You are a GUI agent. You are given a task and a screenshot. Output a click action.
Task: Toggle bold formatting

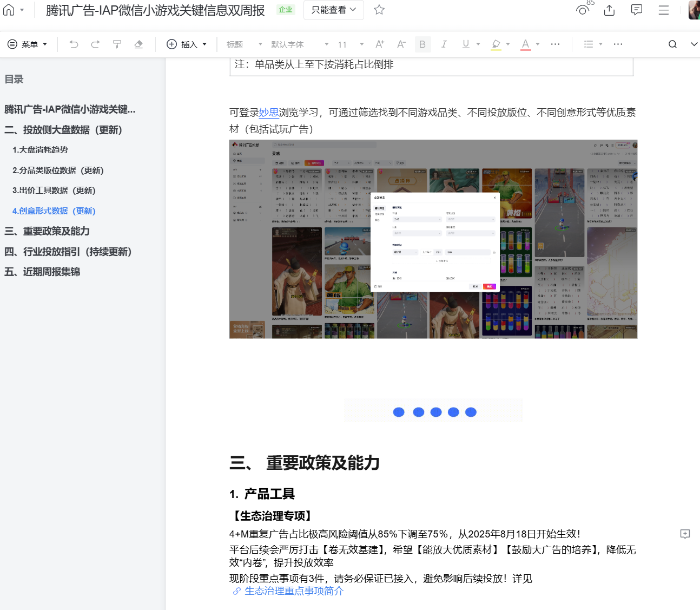coord(422,44)
